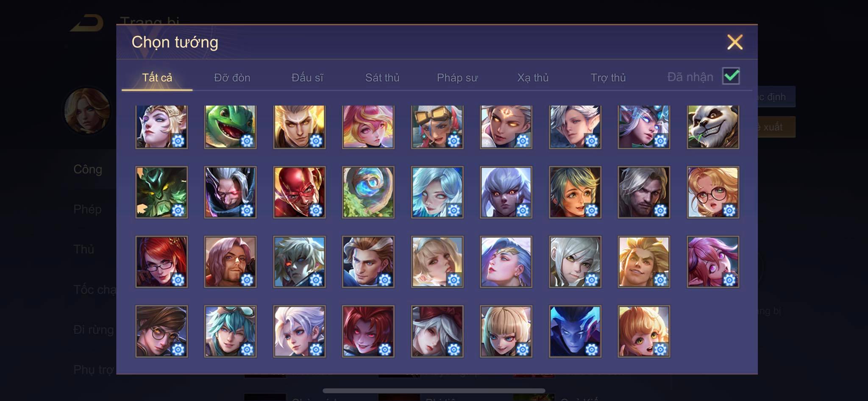868x401 pixels.
Task: Close the Chọn tướng dialog
Action: click(x=735, y=42)
